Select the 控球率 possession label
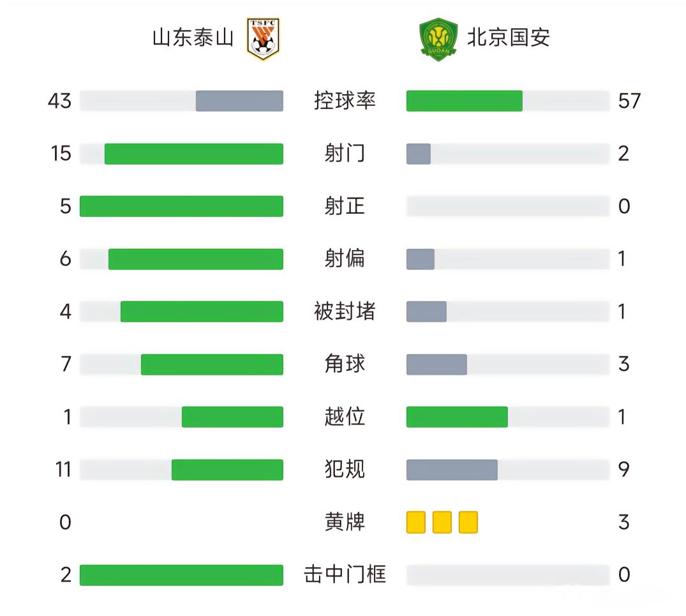Screen dimensions: 686x616 click(345, 101)
